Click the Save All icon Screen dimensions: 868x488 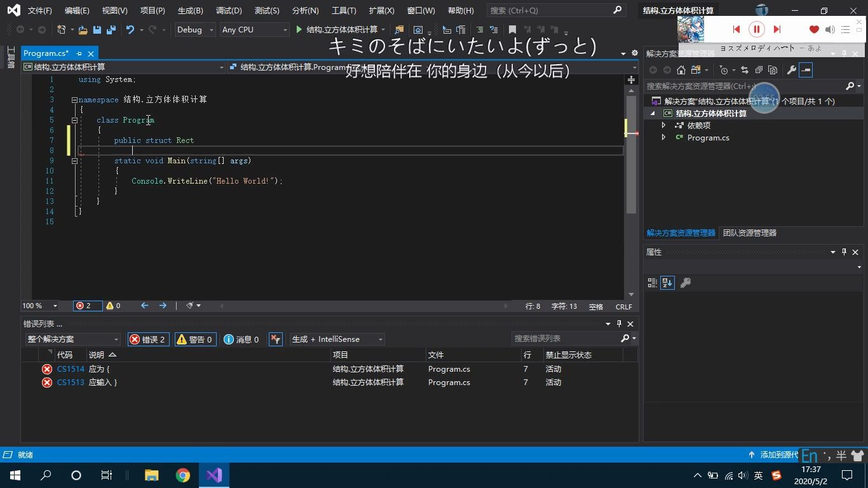111,29
